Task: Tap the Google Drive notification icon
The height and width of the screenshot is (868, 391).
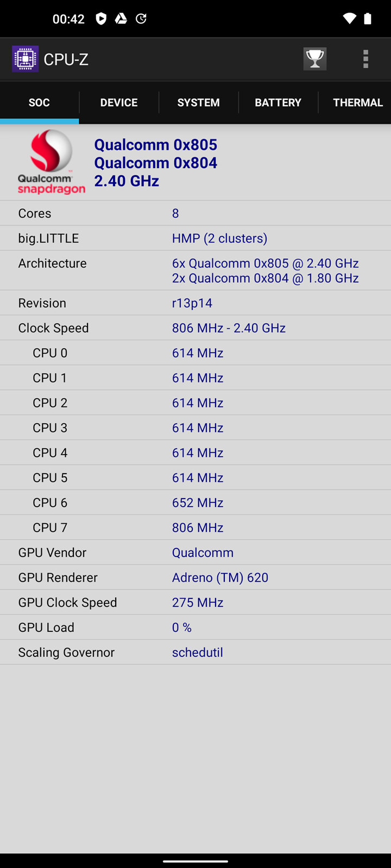Action: pyautogui.click(x=121, y=19)
